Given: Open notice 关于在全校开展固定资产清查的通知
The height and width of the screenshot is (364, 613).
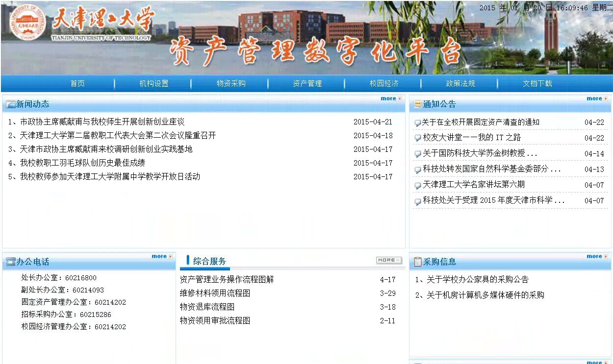Looking at the screenshot, I should pyautogui.click(x=481, y=122).
